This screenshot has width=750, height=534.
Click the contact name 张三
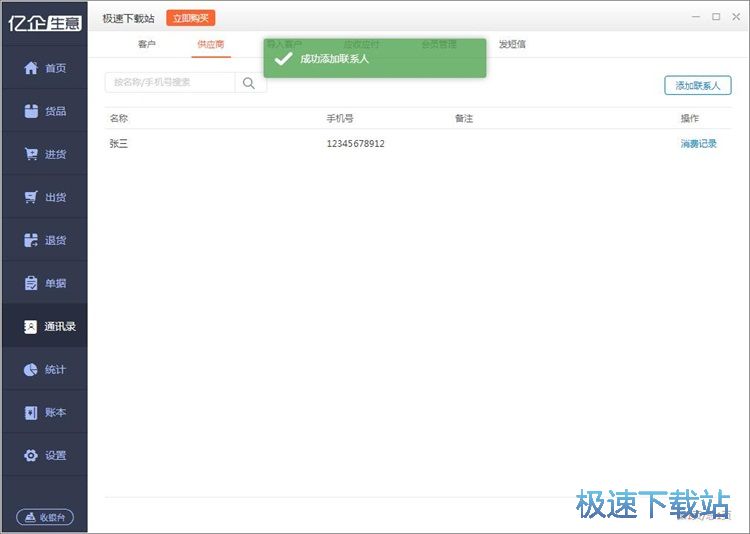pos(119,144)
